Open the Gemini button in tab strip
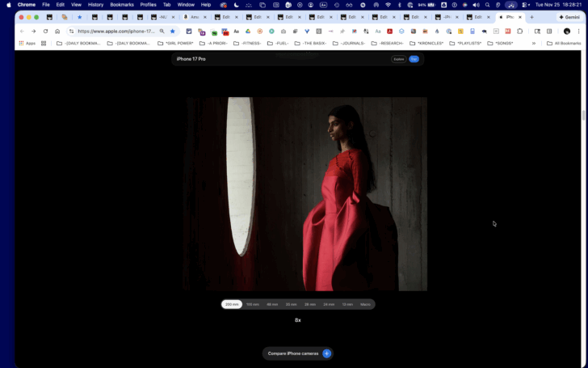588x368 pixels. click(x=569, y=17)
